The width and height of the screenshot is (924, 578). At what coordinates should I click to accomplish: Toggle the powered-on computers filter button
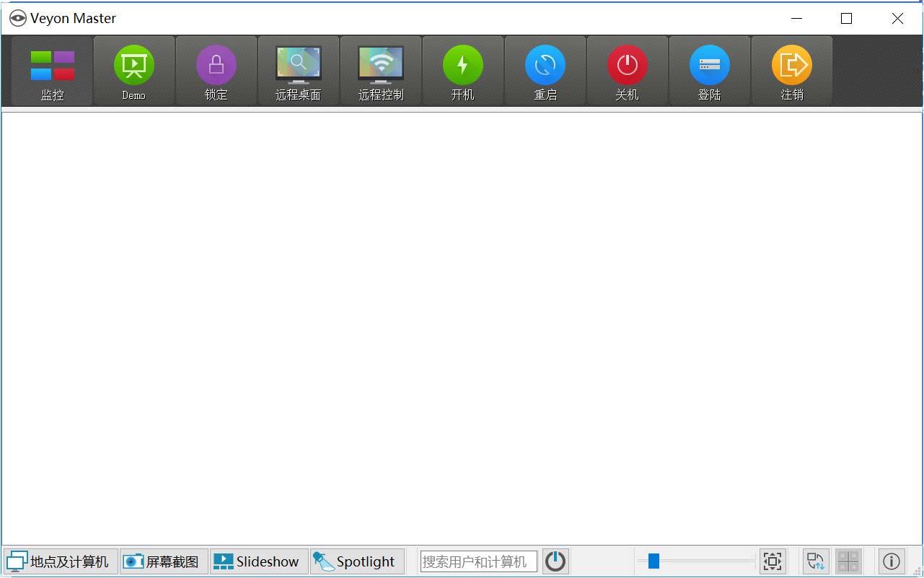555,561
